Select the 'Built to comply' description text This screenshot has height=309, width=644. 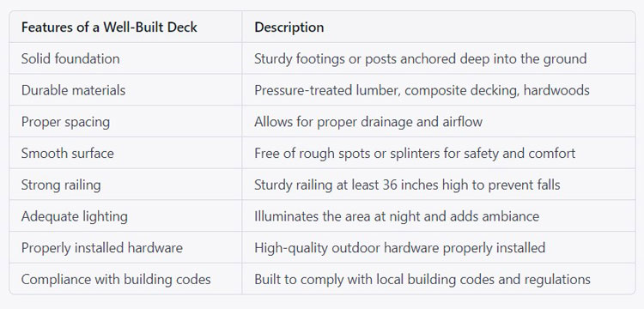pos(422,280)
